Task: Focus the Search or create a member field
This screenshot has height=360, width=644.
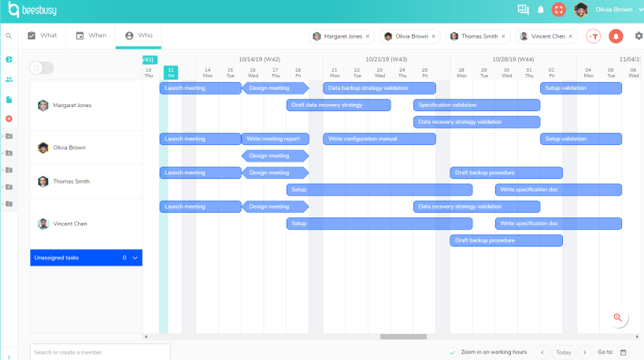Action: coord(100,352)
